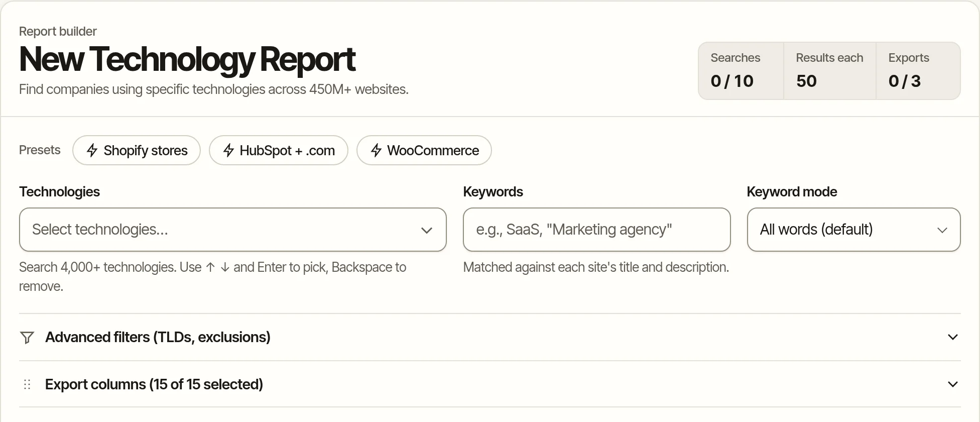
Task: Click the 'Matched against each site's title' hint
Action: [596, 267]
